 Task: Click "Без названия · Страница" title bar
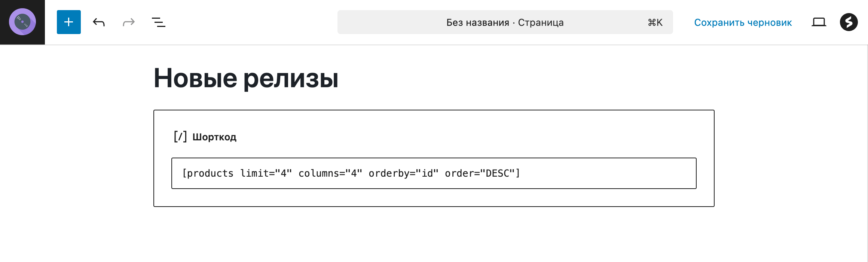505,22
